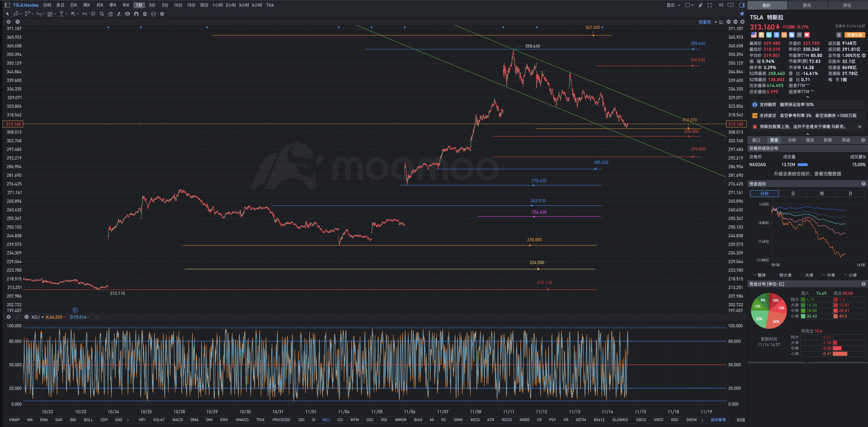The width and height of the screenshot is (868, 427).
Task: Reset chart zoom with equals icon
Action: click(x=728, y=22)
